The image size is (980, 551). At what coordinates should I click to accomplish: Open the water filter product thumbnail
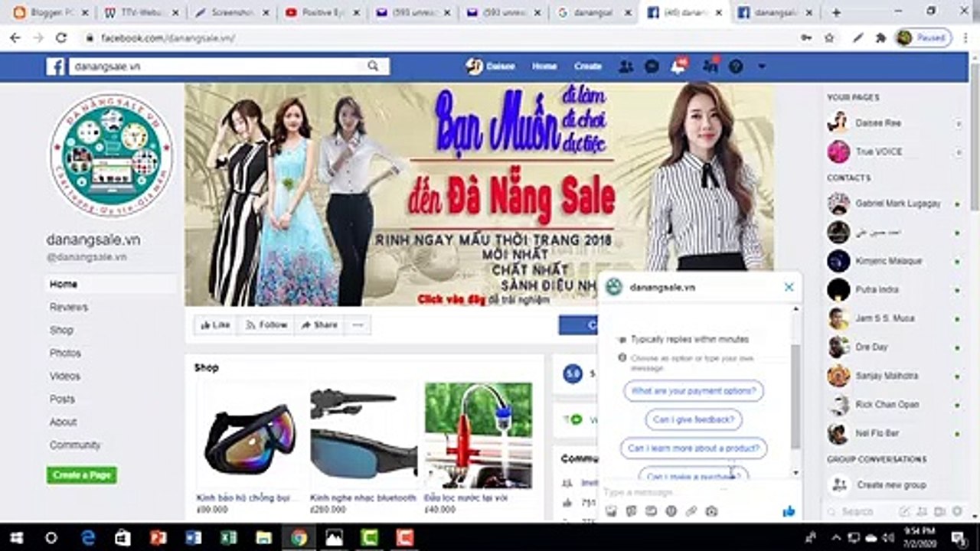(479, 436)
